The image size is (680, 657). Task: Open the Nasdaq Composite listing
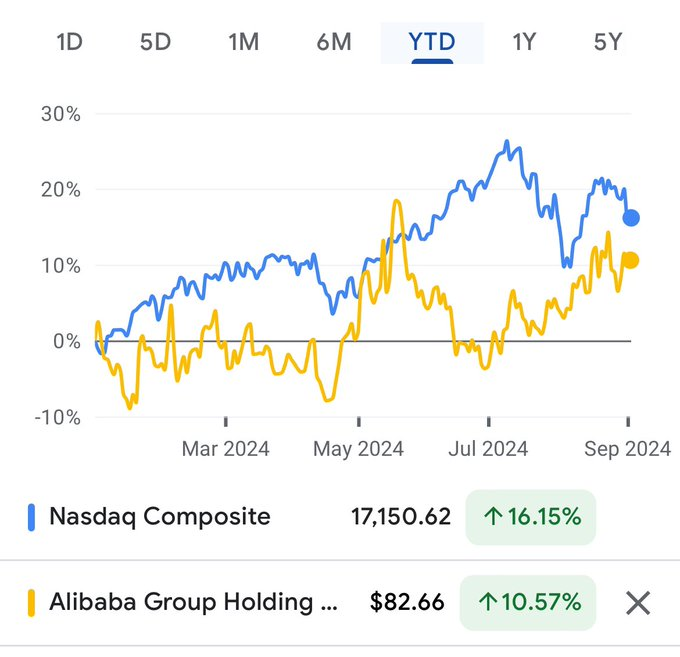160,517
